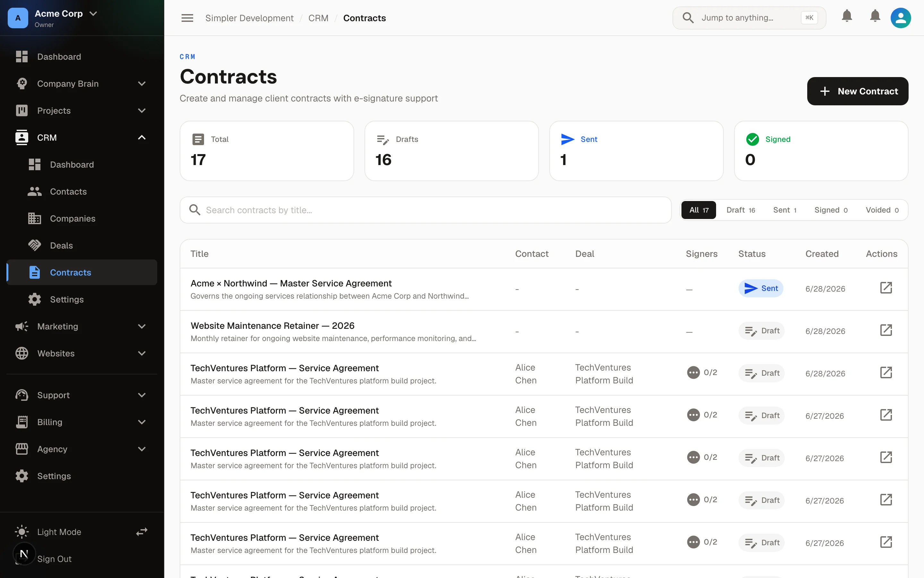This screenshot has width=924, height=578.
Task: Open Website Maintenance Retainer — 2026 title
Action: [x=273, y=326]
